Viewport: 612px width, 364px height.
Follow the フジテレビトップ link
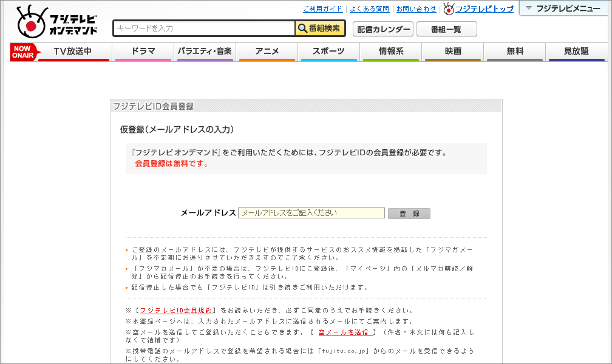coord(484,9)
